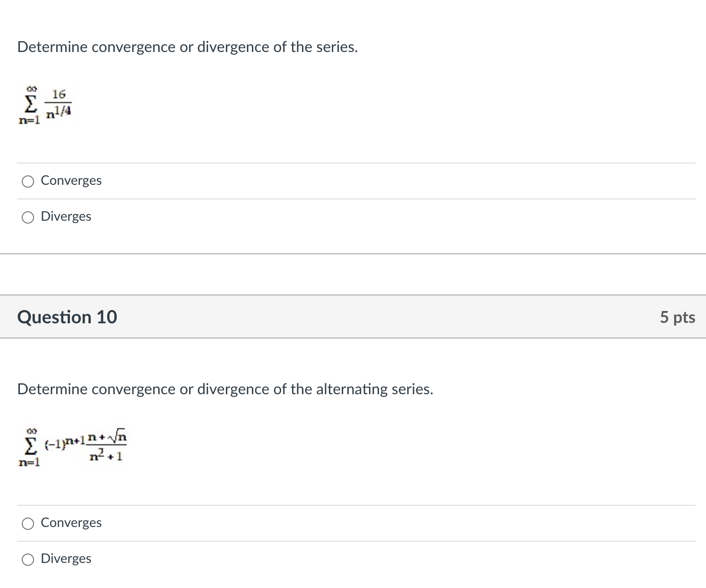Click the n²+1 denominator in Question 10
Viewport: 706px width, 588px height.
coord(106,456)
